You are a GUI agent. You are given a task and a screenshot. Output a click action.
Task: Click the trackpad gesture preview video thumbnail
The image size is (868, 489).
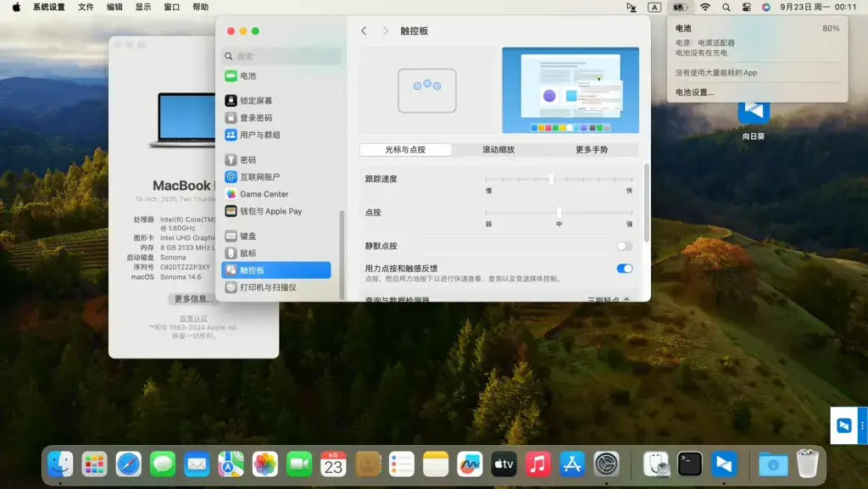[570, 90]
